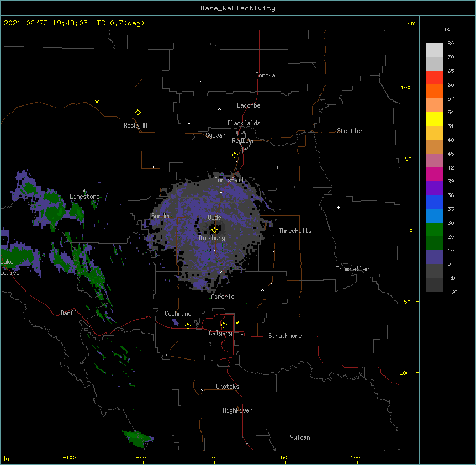Click the legend value -30
476x465 pixels.
(x=452, y=292)
